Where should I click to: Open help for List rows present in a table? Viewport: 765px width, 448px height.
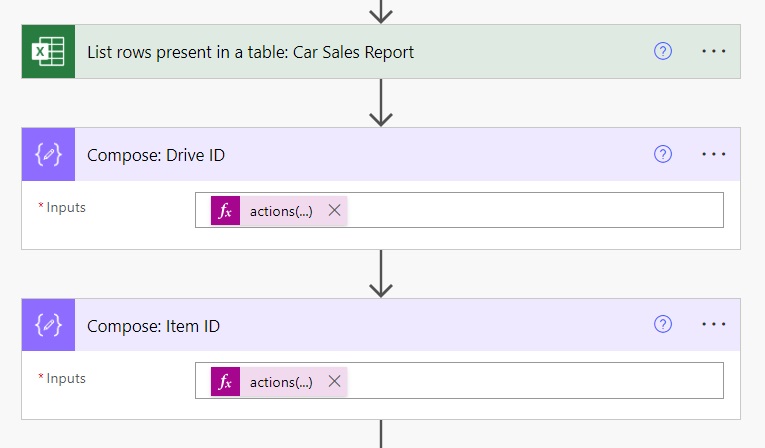tap(663, 51)
